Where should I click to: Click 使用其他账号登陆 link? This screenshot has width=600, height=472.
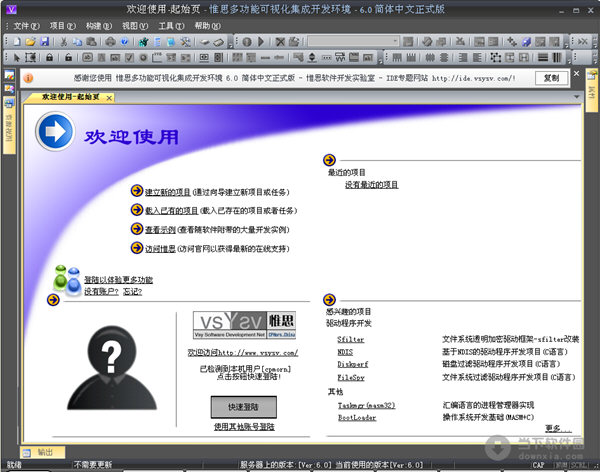click(244, 426)
